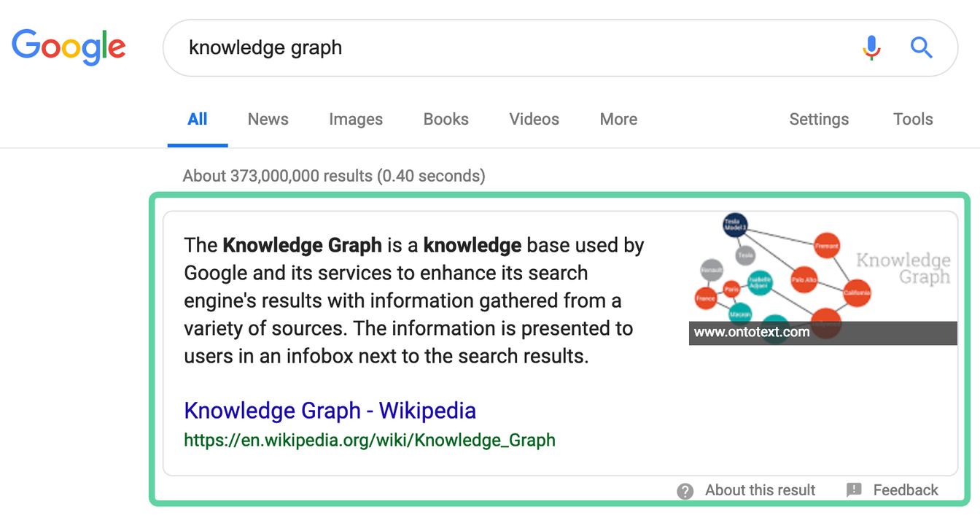Screen dimensions: 980x523
Task: Open the More dropdown for additional categories
Action: pos(618,119)
